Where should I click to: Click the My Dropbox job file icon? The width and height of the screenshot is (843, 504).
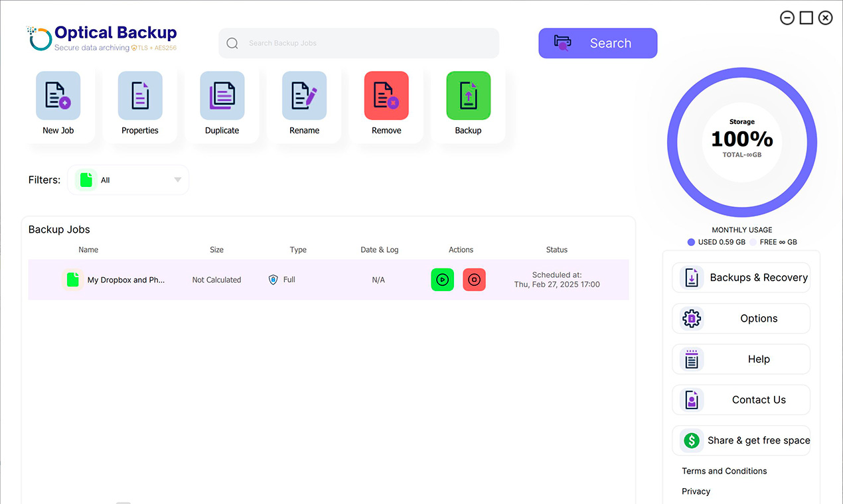[72, 280]
